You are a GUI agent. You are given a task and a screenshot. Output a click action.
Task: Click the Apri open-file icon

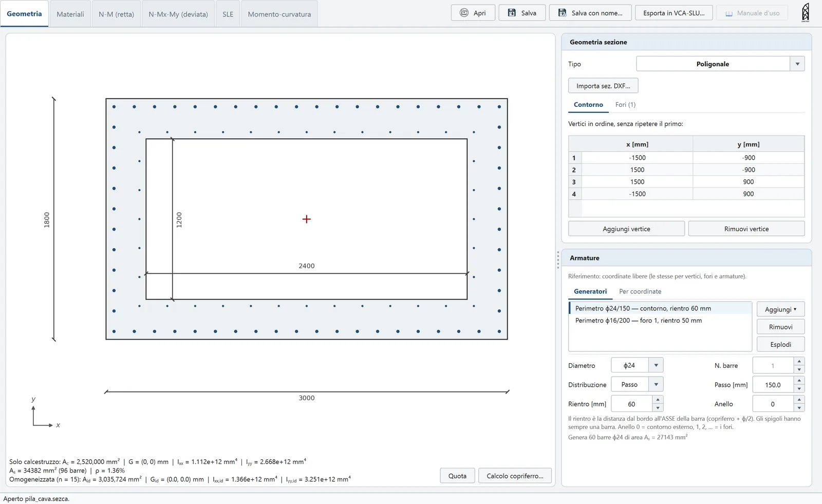[464, 13]
